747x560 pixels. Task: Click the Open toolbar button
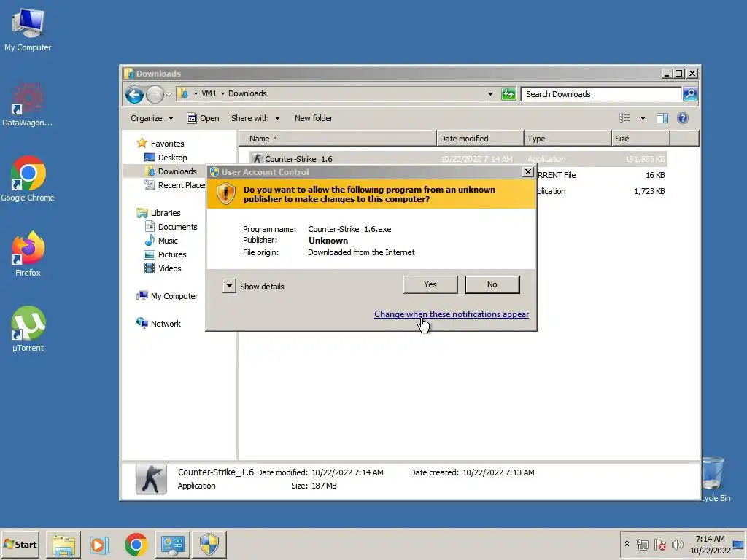(x=203, y=118)
